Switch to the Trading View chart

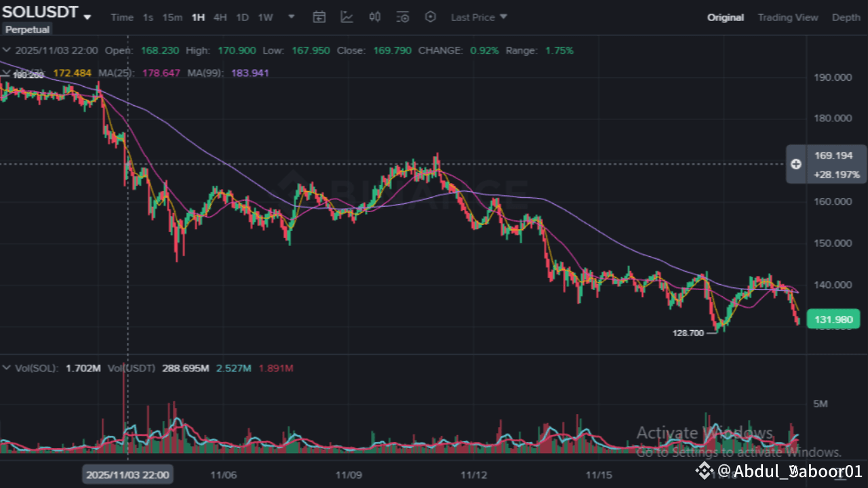click(x=788, y=18)
